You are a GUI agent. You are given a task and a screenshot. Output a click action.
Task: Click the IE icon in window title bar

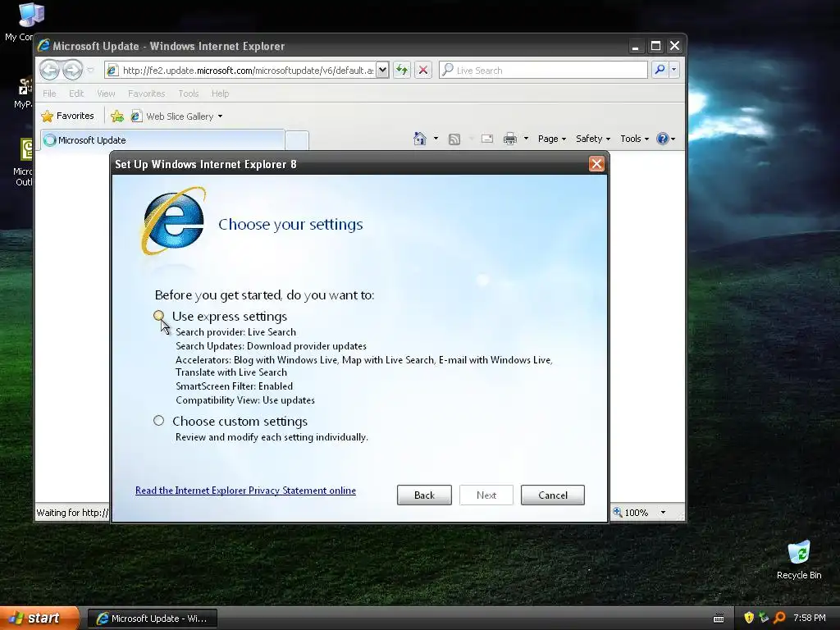tap(43, 46)
